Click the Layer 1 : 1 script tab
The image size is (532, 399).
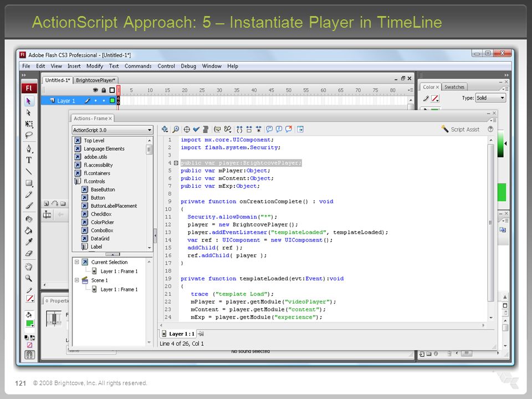[178, 334]
